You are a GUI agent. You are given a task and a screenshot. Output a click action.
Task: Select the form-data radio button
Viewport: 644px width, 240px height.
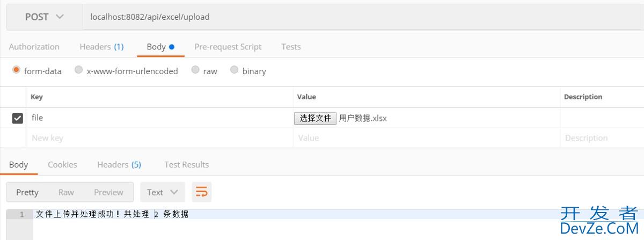point(16,70)
